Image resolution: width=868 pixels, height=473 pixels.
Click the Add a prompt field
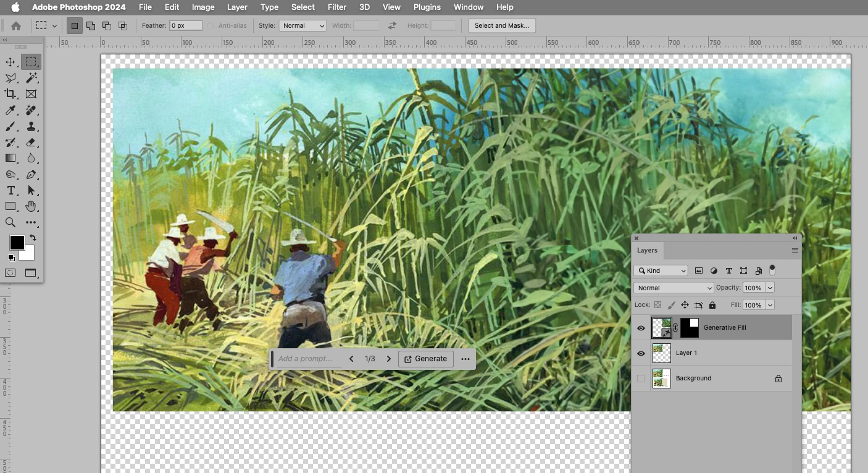[309, 359]
